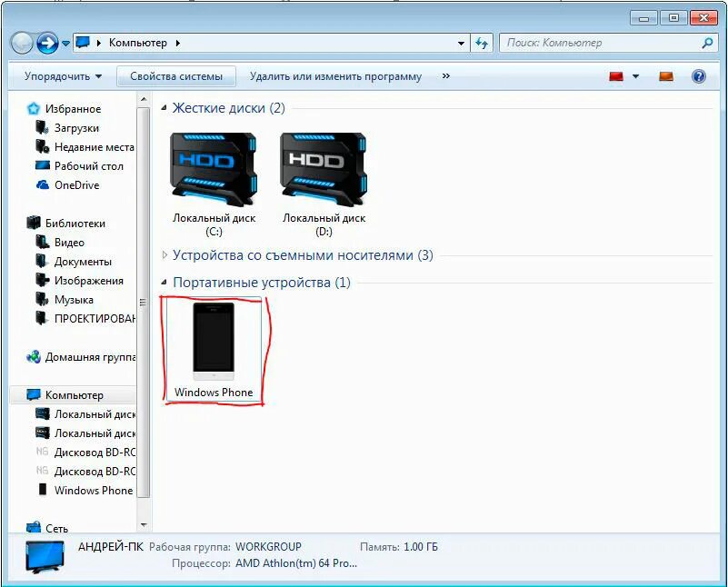Expand Устройства со съемными носителями group
The width and height of the screenshot is (728, 587).
165,254
